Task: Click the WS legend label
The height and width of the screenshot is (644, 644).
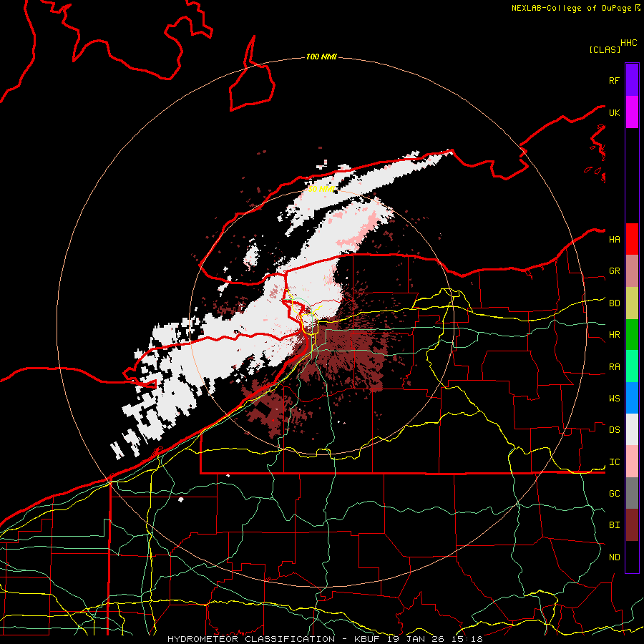Action: [x=614, y=399]
